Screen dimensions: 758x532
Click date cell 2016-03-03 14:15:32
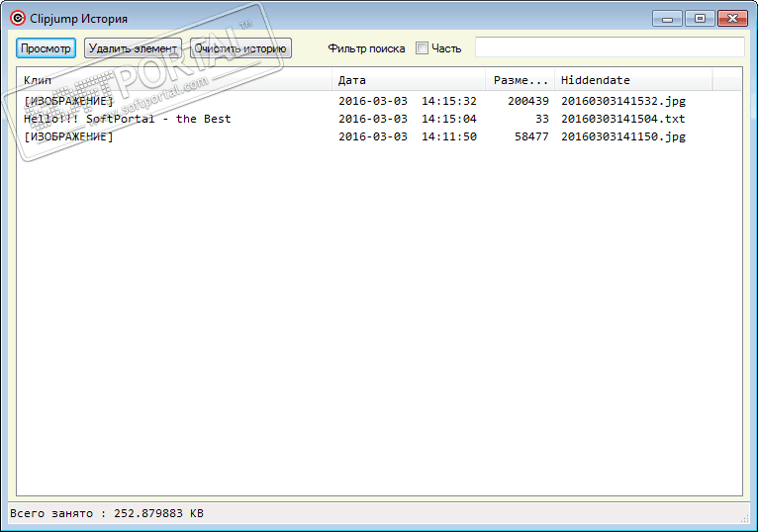[408, 101]
